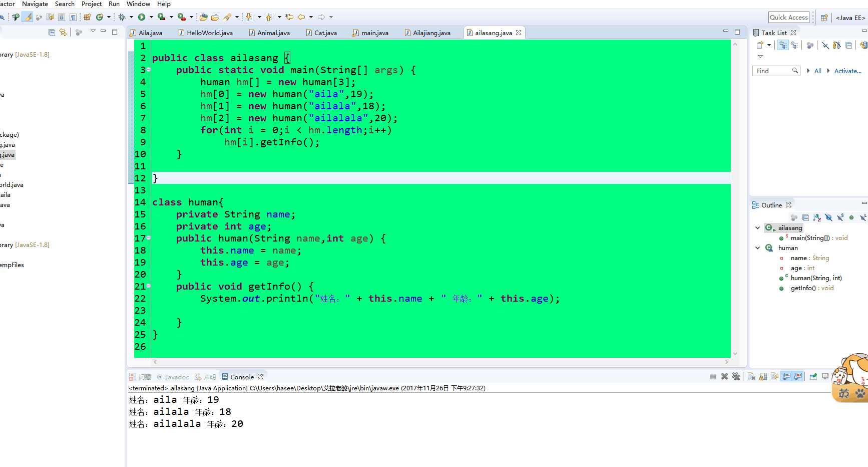This screenshot has height=467, width=868.
Task: Click Quick Access search field
Action: (x=788, y=17)
